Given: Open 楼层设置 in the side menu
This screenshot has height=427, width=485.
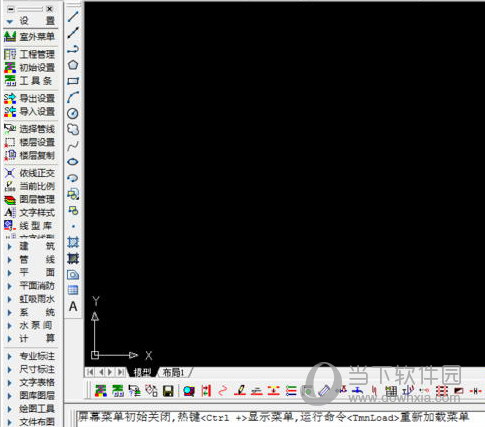Looking at the screenshot, I should click(29, 142).
